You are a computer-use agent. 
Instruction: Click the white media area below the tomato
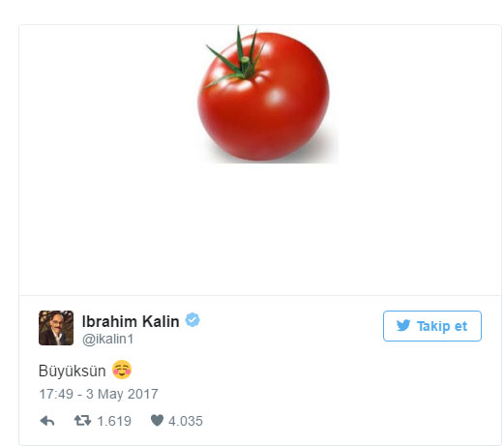tap(260, 229)
